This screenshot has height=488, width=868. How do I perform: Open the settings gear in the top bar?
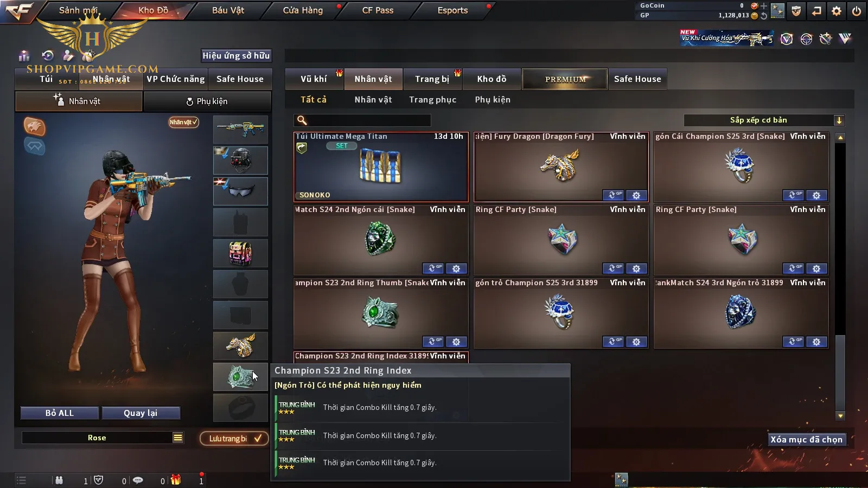click(836, 11)
